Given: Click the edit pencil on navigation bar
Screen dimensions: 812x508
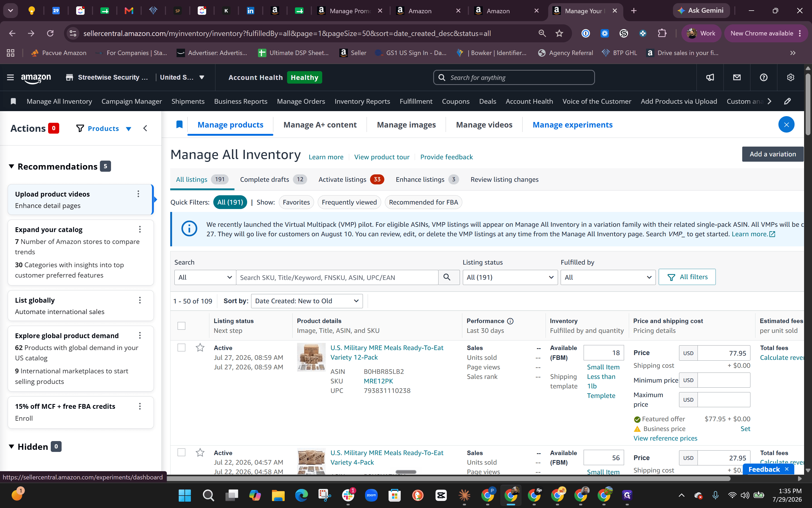Looking at the screenshot, I should click(x=787, y=101).
